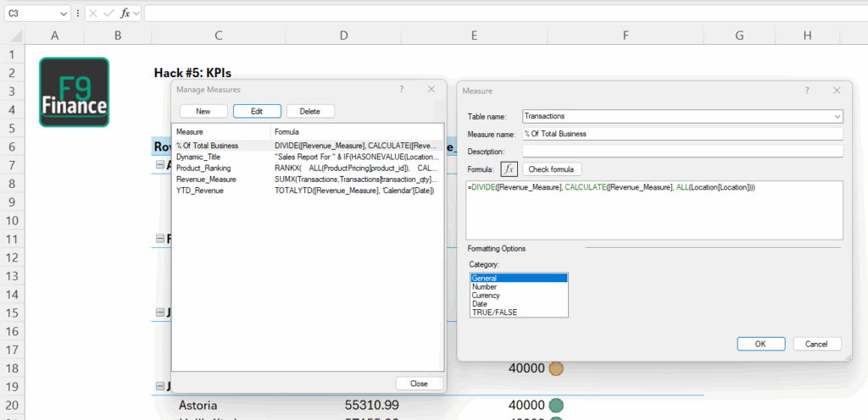Click inside the DAX formula text box
Screen dimensions: 868x420
pyautogui.click(x=654, y=210)
